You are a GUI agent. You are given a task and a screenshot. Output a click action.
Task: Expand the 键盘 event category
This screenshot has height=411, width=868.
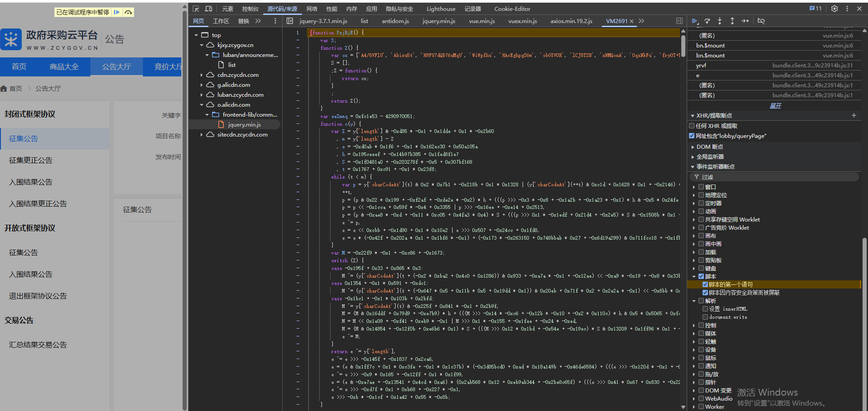694,268
